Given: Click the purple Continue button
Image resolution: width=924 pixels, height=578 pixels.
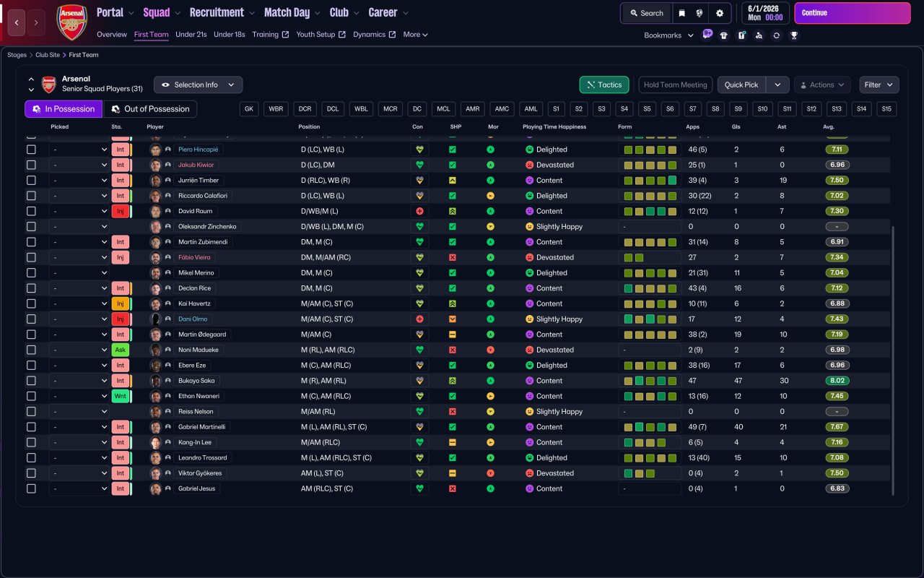Looking at the screenshot, I should point(853,13).
